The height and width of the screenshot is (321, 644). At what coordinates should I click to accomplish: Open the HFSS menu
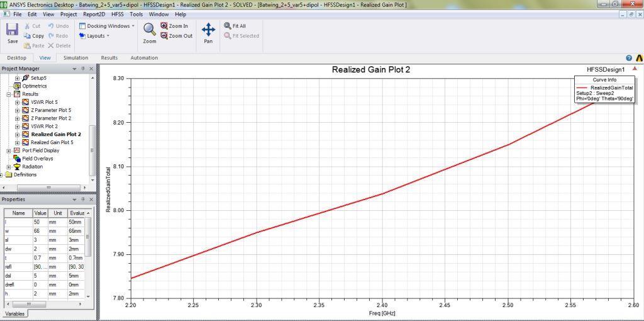click(118, 14)
